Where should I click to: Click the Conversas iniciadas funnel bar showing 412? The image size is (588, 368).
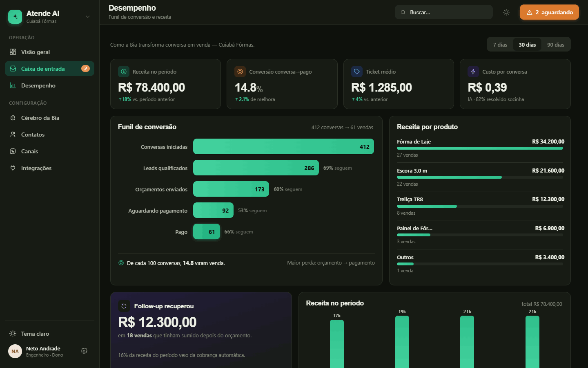pos(283,146)
